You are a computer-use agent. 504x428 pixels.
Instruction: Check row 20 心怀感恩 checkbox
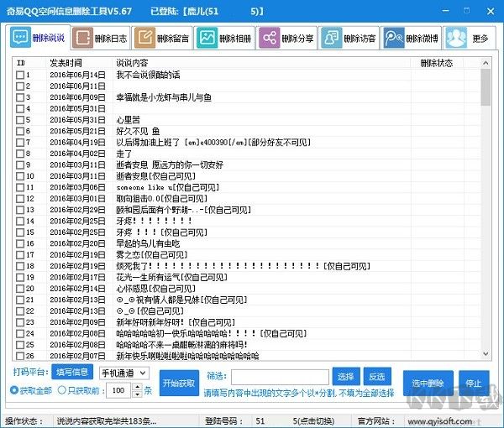[20, 289]
